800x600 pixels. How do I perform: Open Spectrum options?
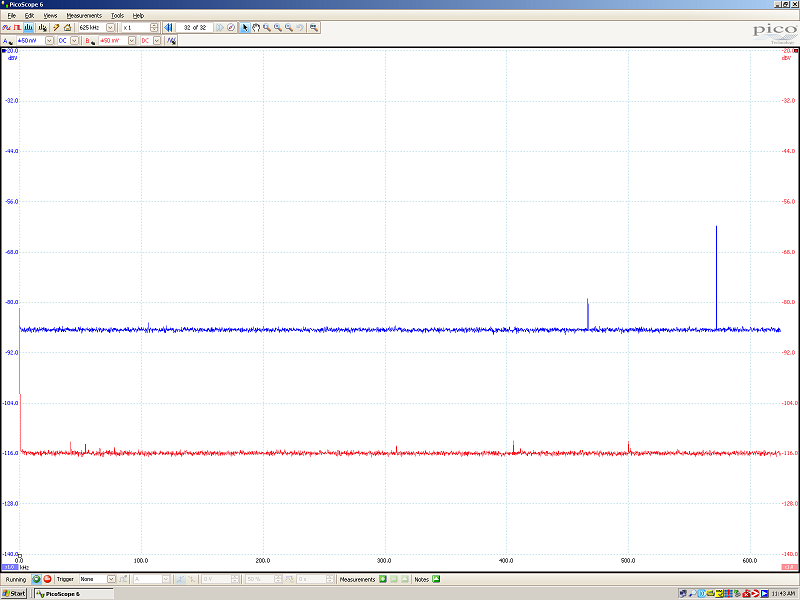tap(42, 28)
